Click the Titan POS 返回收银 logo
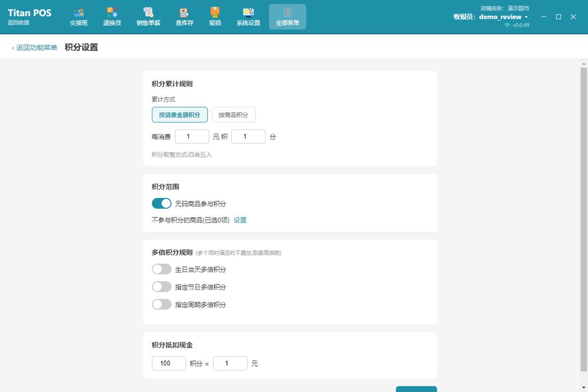The height and width of the screenshot is (392, 588). pos(29,17)
